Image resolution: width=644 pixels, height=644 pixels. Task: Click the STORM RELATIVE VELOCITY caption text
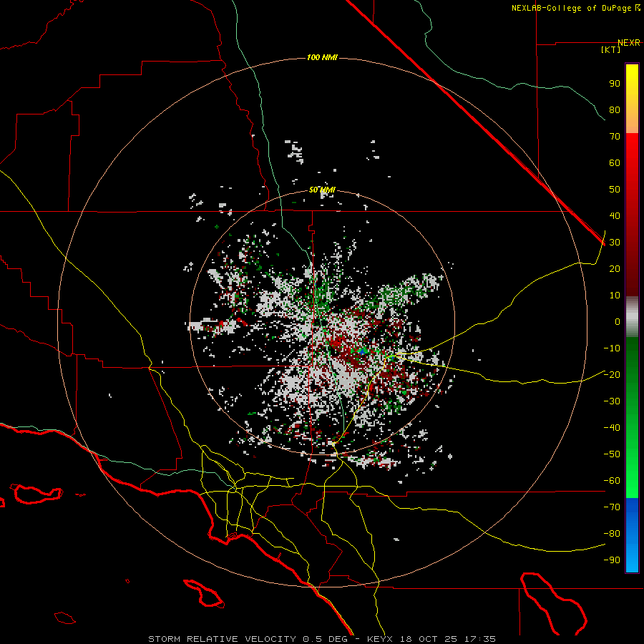222,639
